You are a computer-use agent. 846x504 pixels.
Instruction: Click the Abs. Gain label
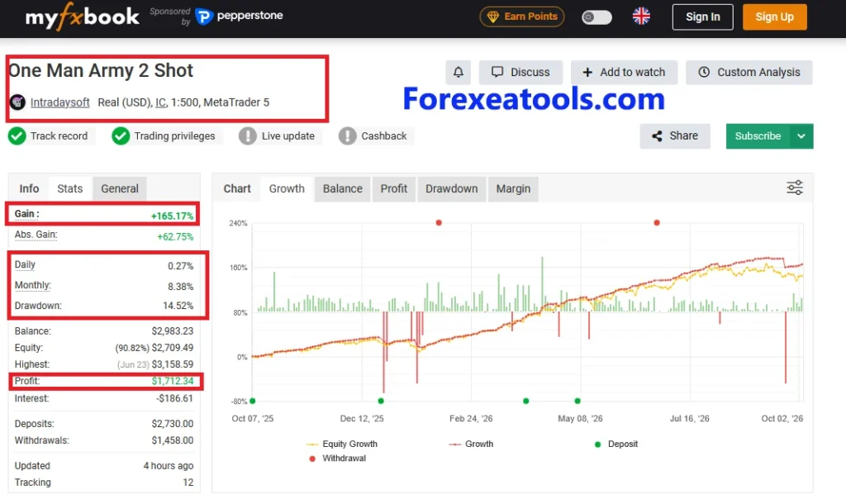[x=36, y=235]
